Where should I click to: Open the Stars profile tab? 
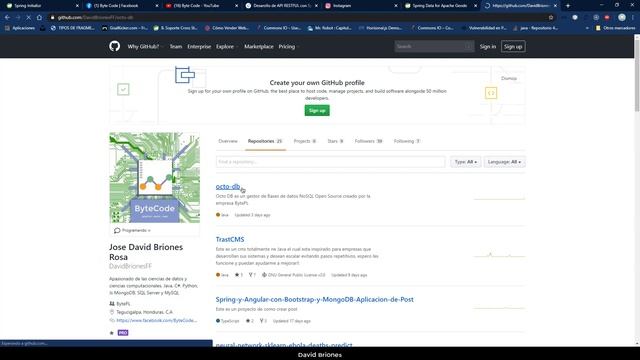point(335,141)
